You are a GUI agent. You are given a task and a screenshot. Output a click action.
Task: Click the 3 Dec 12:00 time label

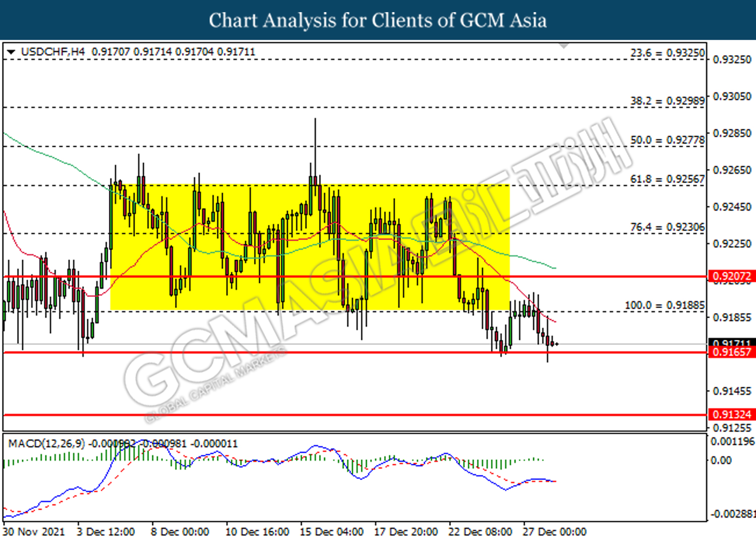tap(106, 532)
